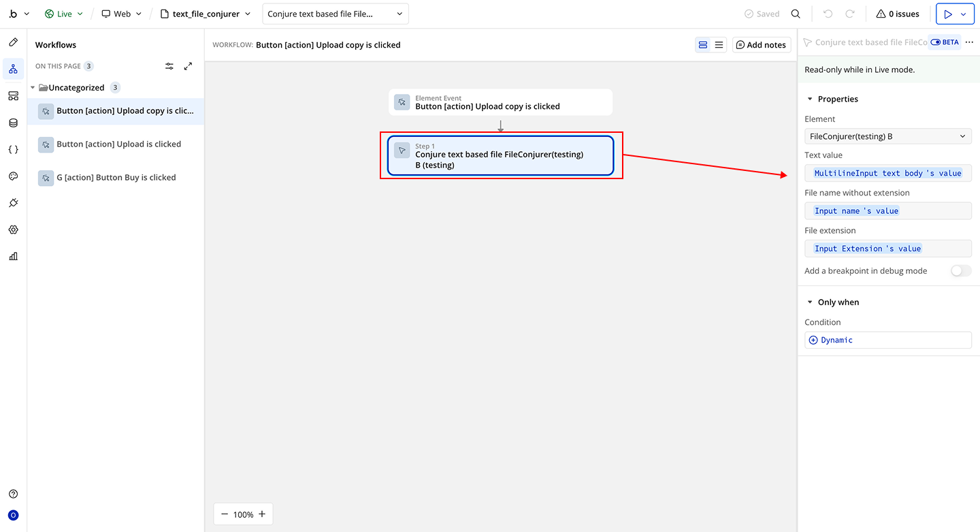The width and height of the screenshot is (980, 532).
Task: Open the Bubble logo menu
Action: (x=19, y=14)
